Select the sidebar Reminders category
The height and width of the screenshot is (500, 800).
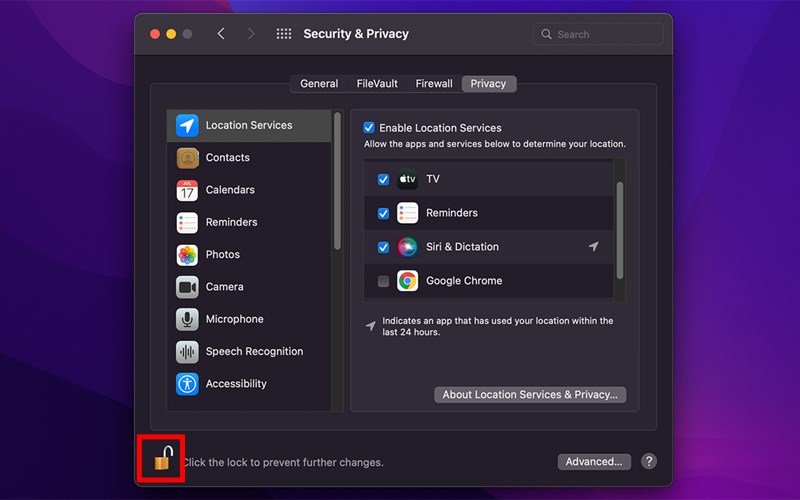249,222
